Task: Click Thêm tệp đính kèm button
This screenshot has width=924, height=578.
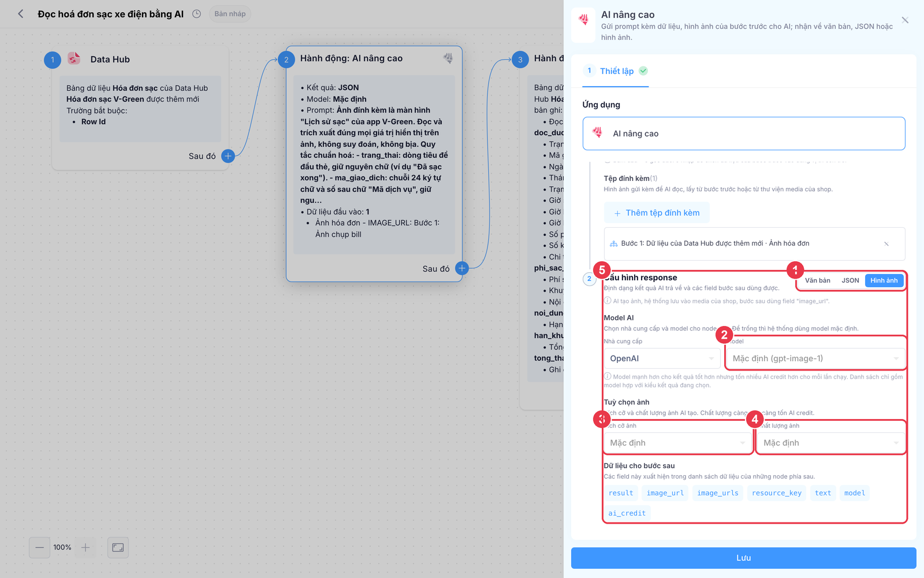Action: [x=657, y=213]
